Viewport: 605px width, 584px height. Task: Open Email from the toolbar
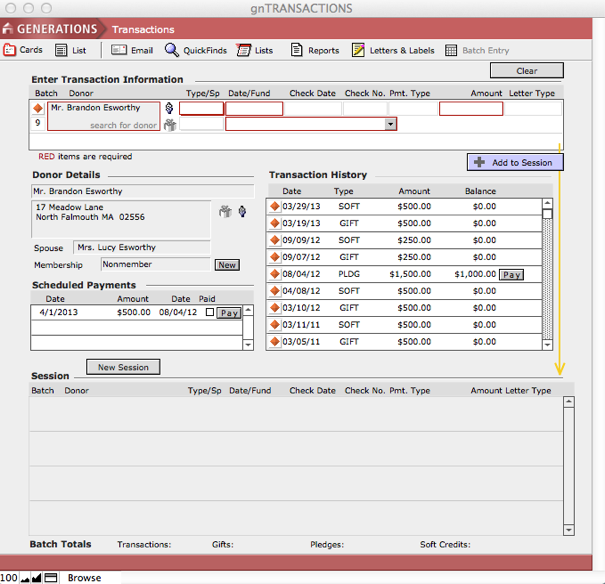pyautogui.click(x=119, y=50)
